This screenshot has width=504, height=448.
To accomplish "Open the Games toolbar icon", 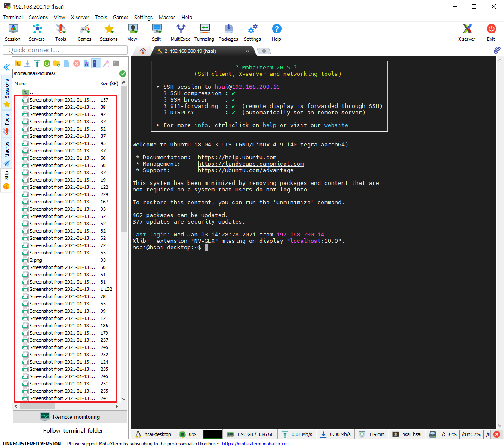I will 85,33.
